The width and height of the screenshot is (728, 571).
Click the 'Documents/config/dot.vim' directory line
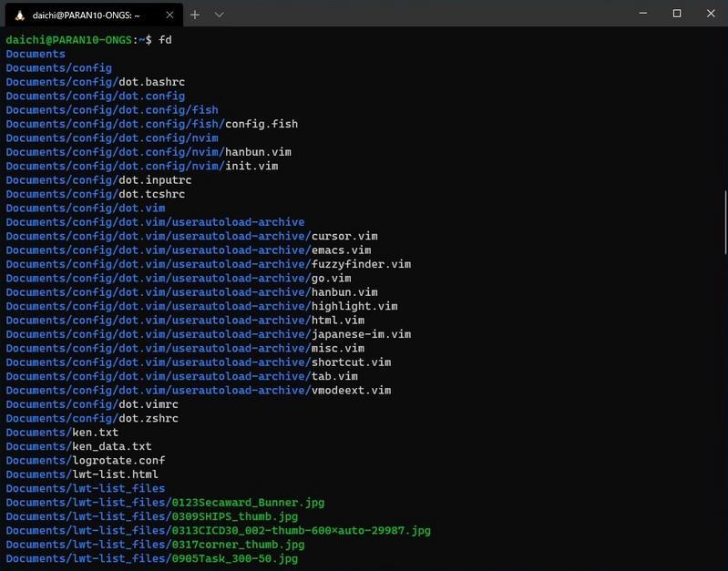coord(86,208)
